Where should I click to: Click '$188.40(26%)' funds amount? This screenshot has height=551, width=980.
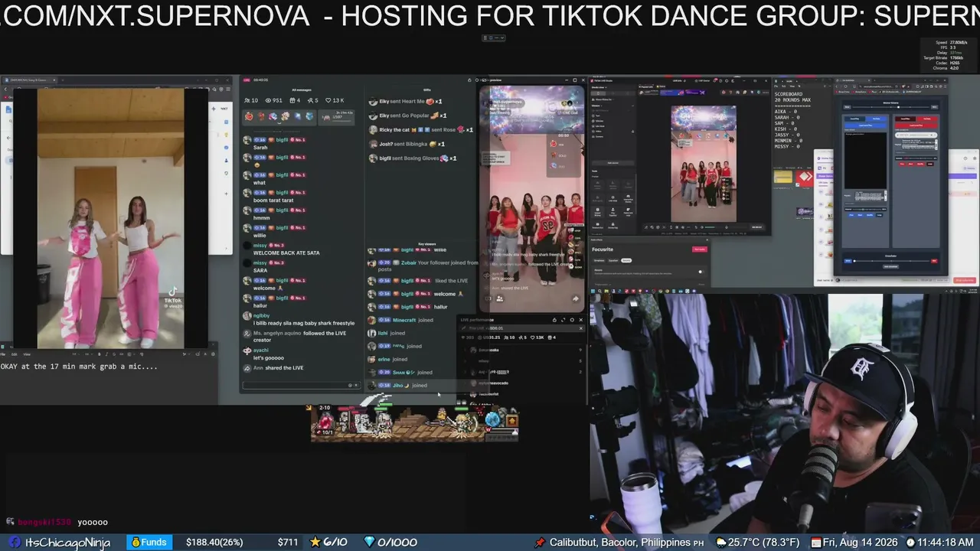(214, 542)
